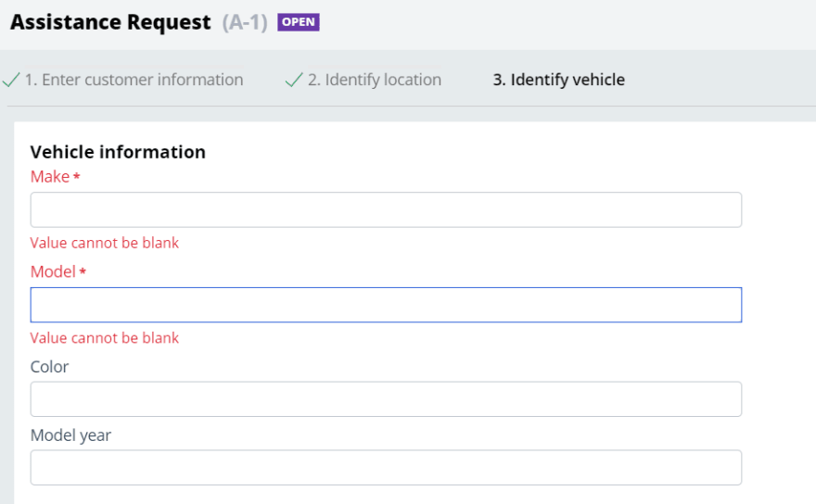Click into the Color input box
816x504 pixels.
pos(386,399)
